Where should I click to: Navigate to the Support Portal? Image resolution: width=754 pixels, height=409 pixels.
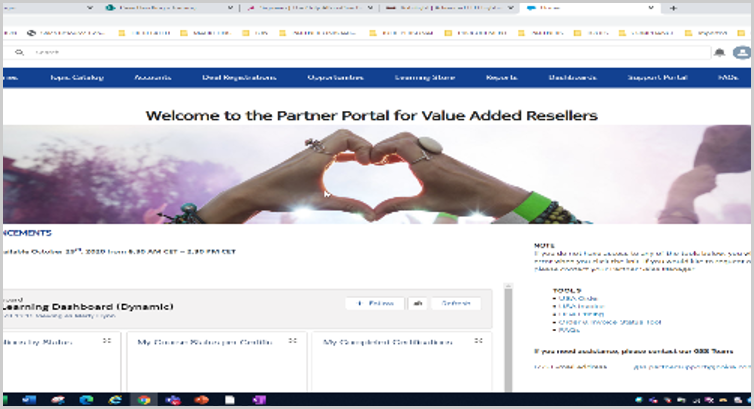tap(651, 78)
